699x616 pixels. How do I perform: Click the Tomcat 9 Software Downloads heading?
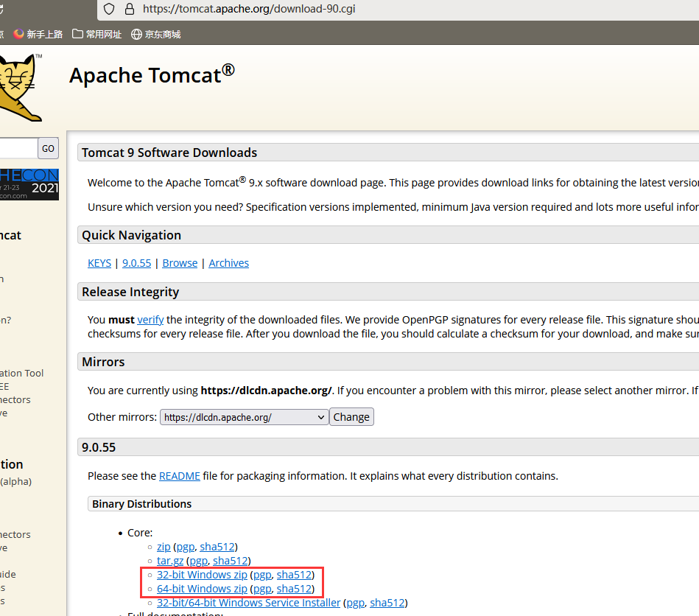pyautogui.click(x=169, y=153)
